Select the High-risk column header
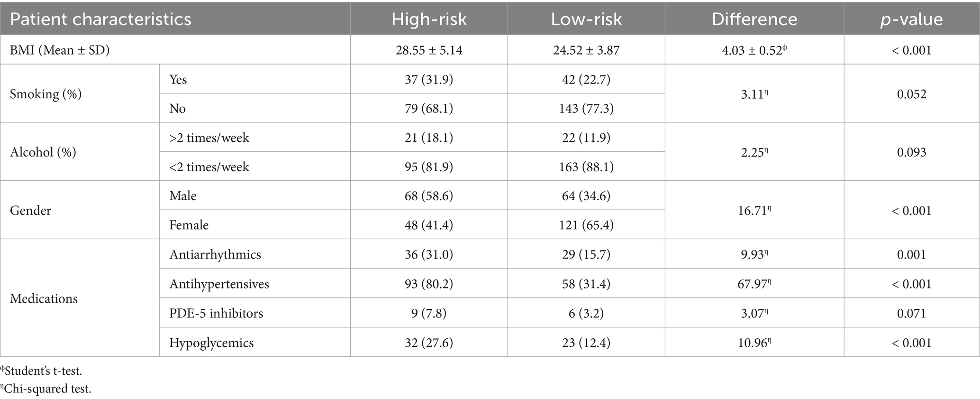Viewport: 980px width, 399px height. point(429,19)
